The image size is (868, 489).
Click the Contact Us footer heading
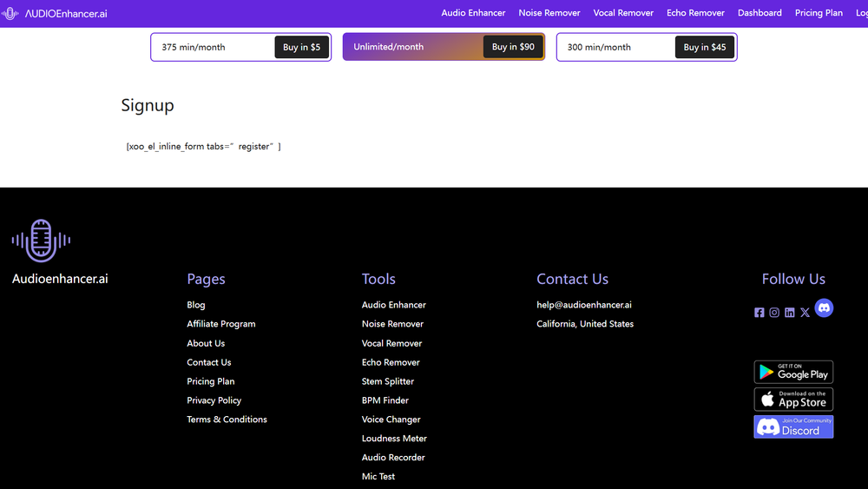[572, 279]
